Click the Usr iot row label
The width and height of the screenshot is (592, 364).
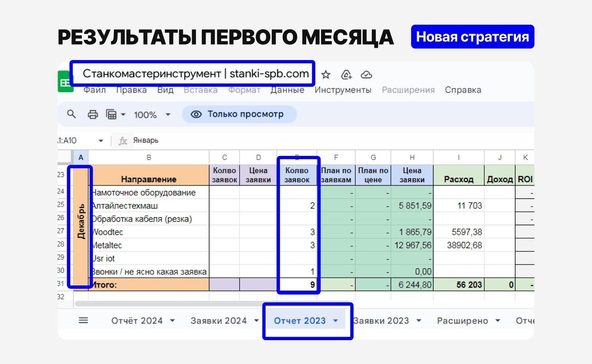tap(149, 258)
